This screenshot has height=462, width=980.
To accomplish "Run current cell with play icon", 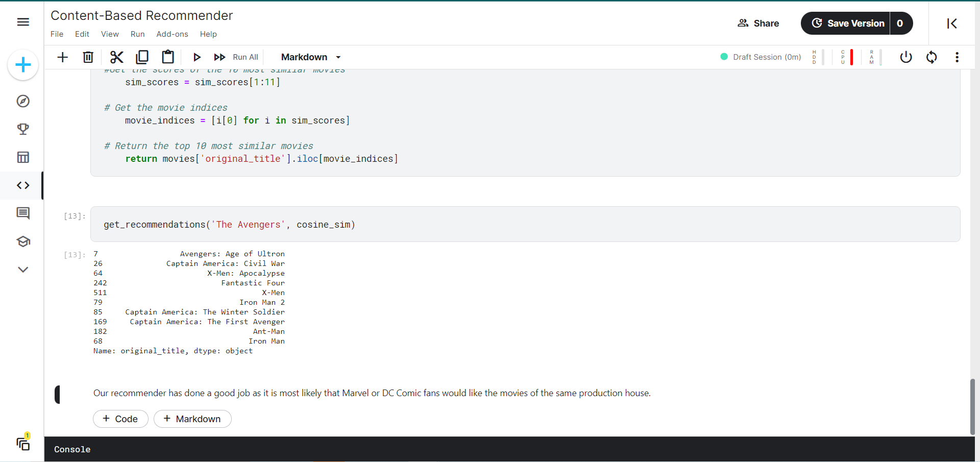I will (x=197, y=57).
